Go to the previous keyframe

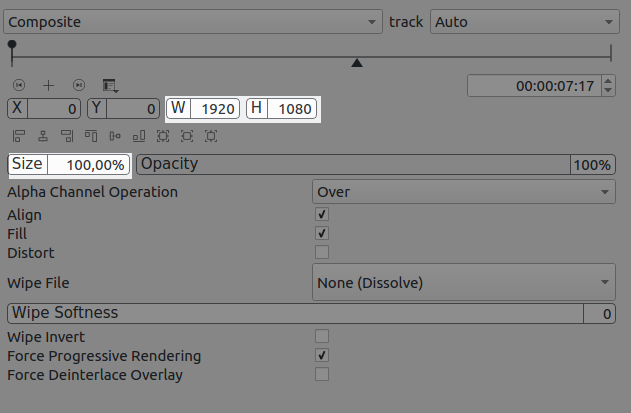pyautogui.click(x=18, y=85)
